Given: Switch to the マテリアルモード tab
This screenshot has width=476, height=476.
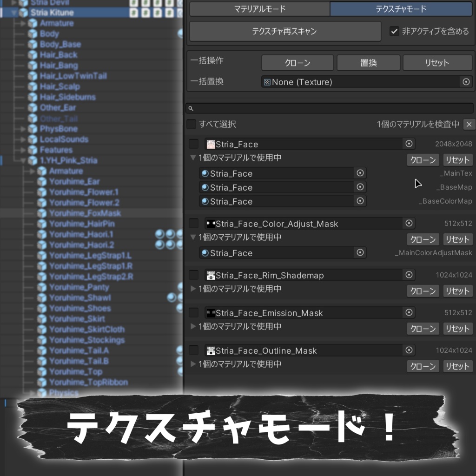Looking at the screenshot, I should click(259, 9).
